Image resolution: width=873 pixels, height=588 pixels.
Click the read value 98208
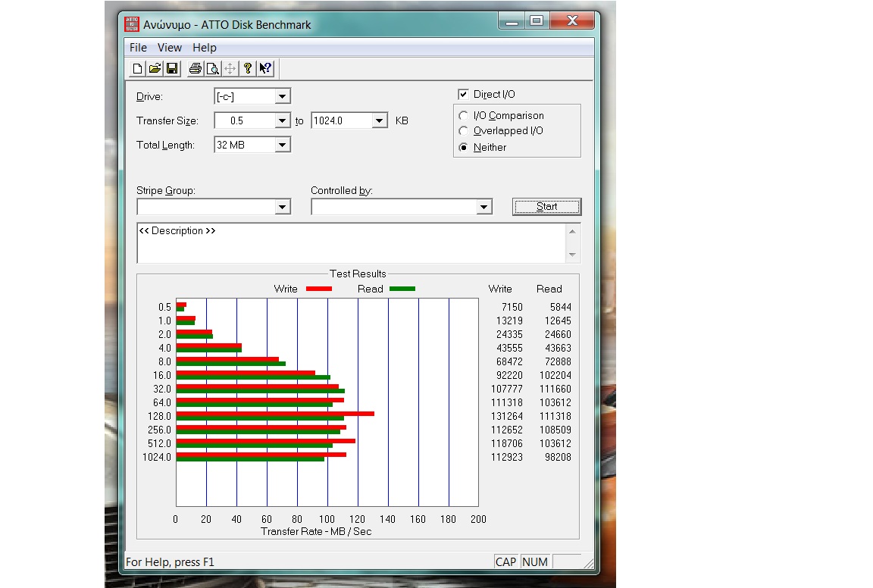click(x=558, y=457)
